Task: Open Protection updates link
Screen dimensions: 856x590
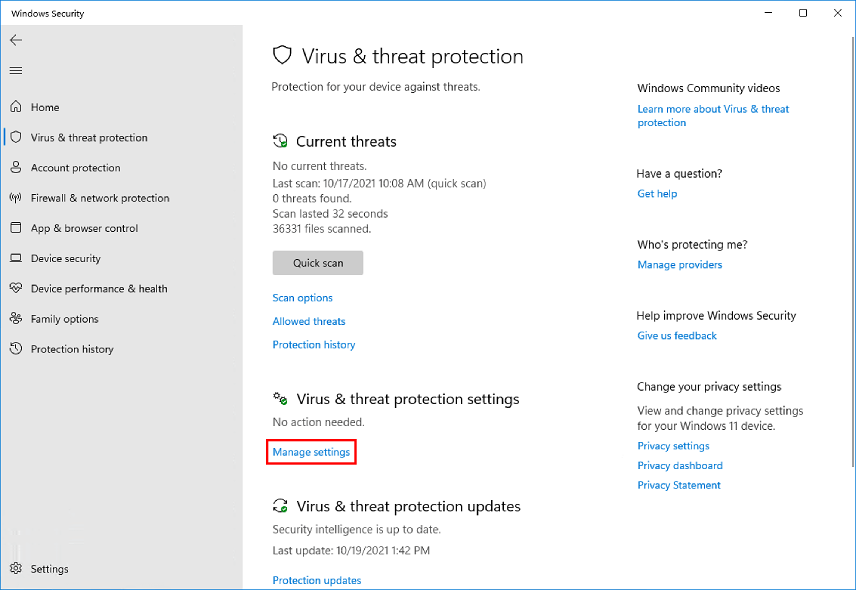Action: [316, 580]
